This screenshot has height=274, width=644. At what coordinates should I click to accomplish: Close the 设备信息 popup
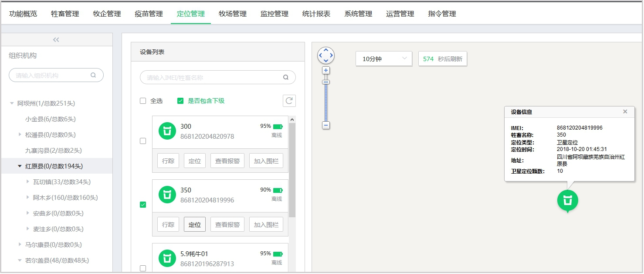tap(625, 112)
